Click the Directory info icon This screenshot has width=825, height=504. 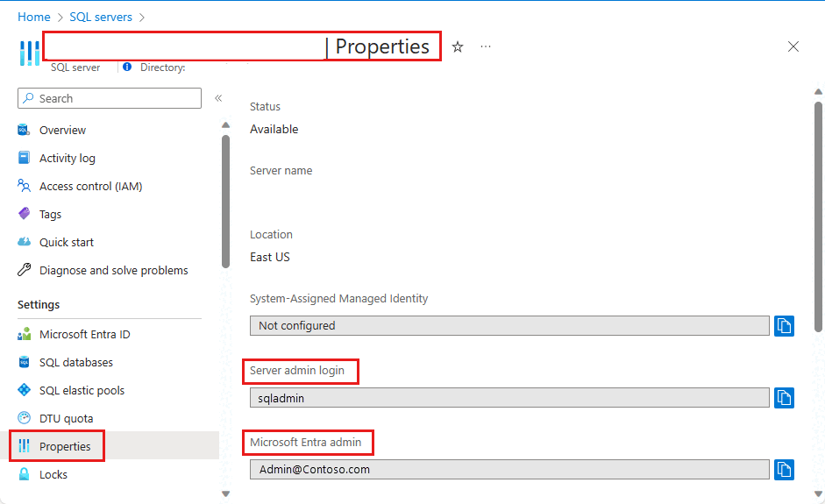click(127, 67)
